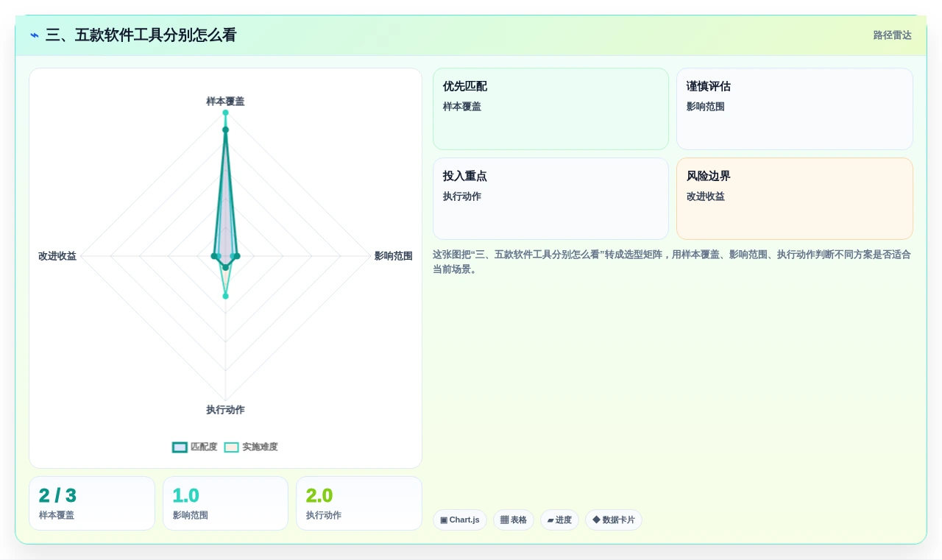The image size is (942, 560).
Task: Click the 影响范围 radar axis label
Action: pos(393,256)
